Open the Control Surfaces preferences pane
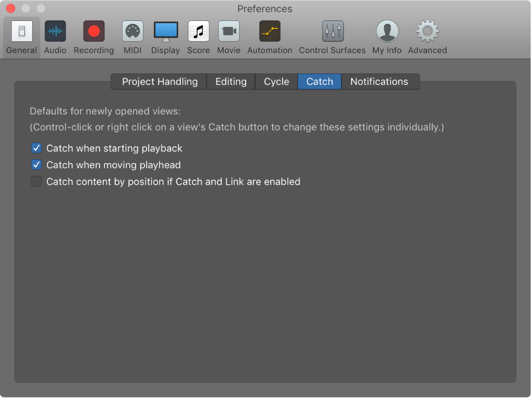The image size is (532, 398). click(x=332, y=38)
